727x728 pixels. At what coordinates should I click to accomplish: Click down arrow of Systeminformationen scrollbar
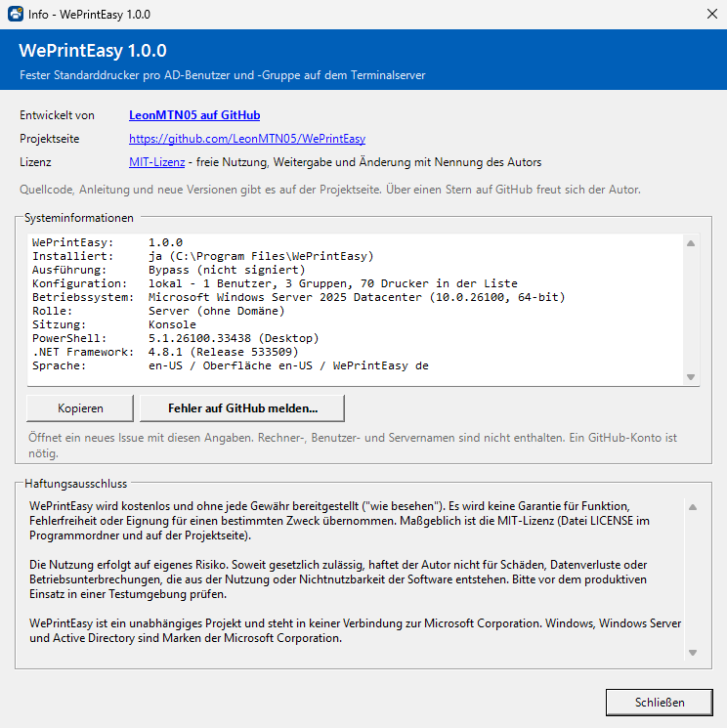coord(691,377)
